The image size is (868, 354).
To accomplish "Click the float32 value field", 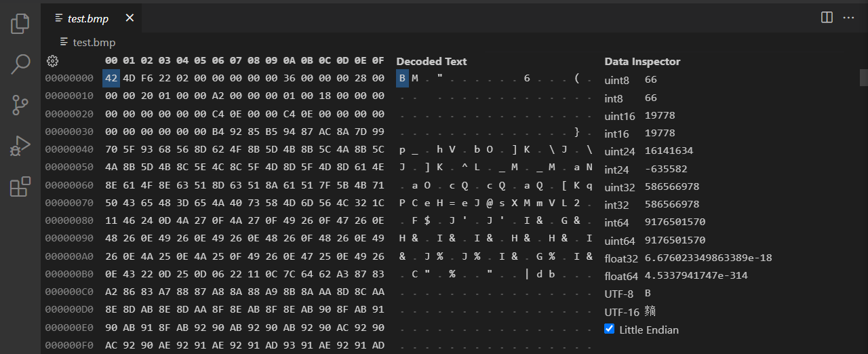I will click(708, 258).
